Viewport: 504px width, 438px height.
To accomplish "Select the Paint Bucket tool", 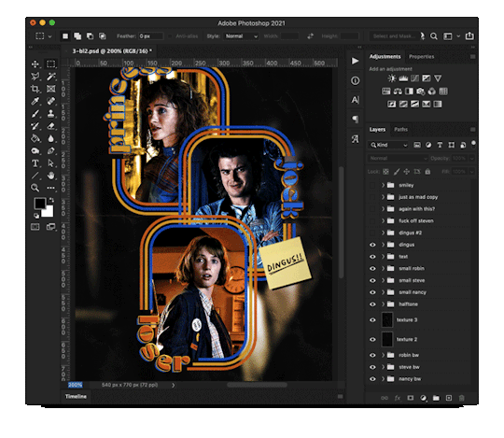I will point(35,138).
